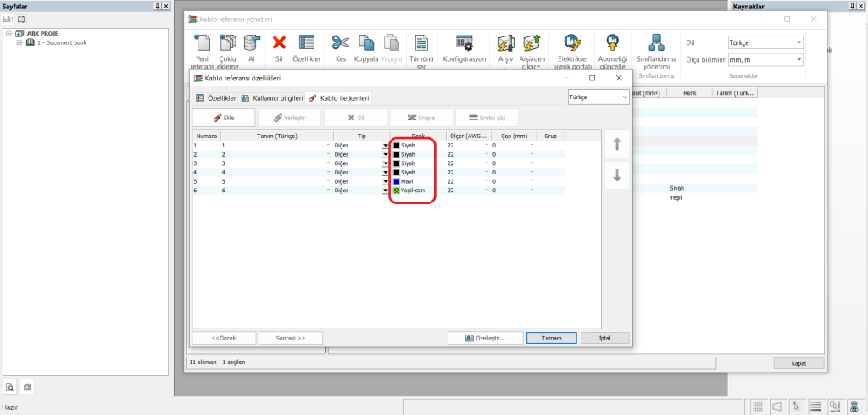Switch to the Özellikler tab
Viewport: 868px width, 415px height.
215,98
